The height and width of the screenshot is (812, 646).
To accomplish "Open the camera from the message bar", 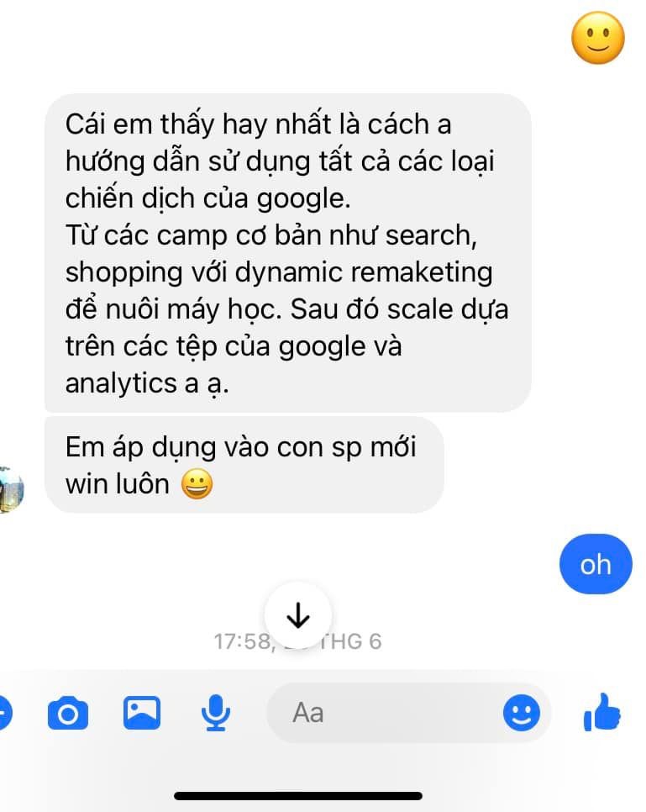I will point(68,714).
